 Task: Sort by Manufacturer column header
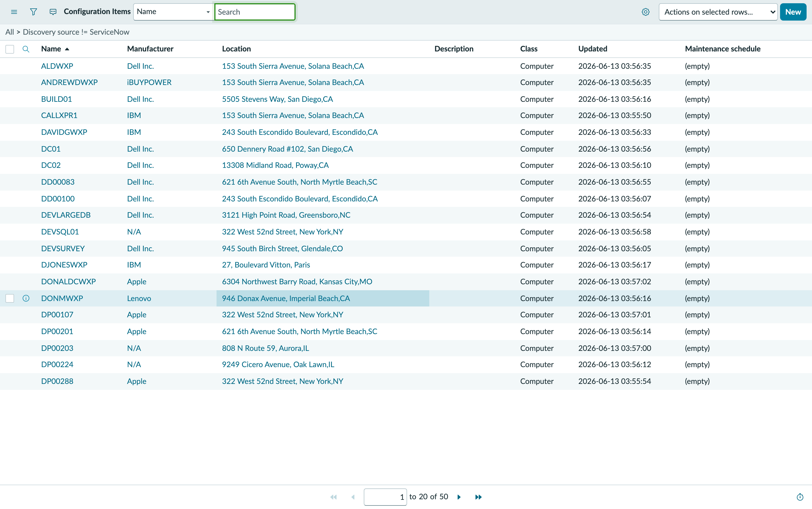coord(150,49)
